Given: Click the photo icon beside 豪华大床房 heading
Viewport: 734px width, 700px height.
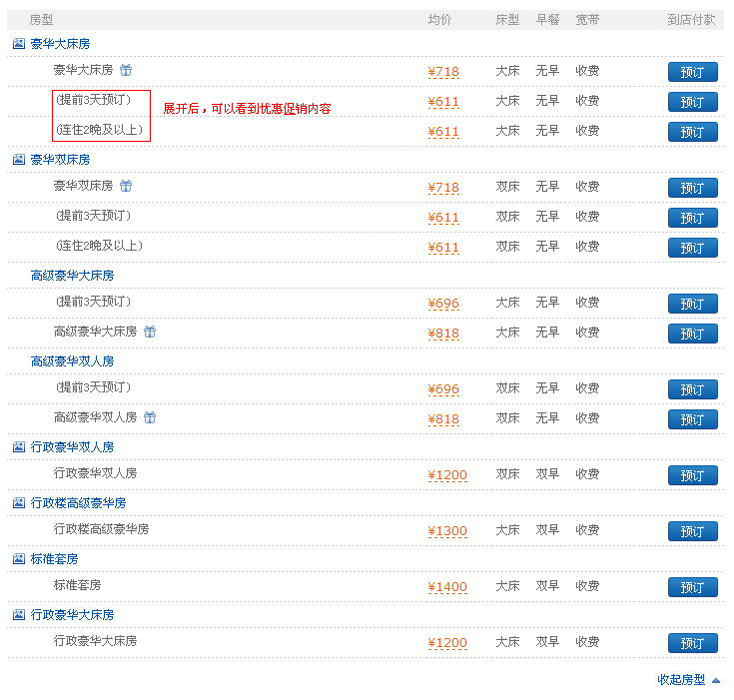Looking at the screenshot, I should pos(18,44).
